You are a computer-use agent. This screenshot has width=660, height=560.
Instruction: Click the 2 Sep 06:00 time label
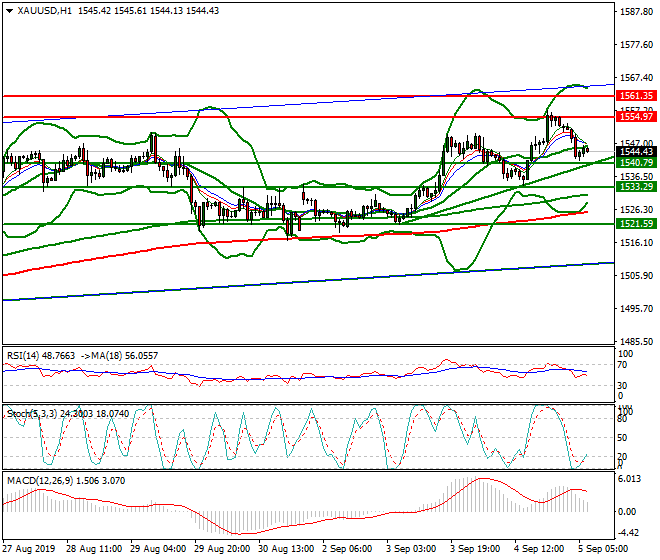point(347,549)
